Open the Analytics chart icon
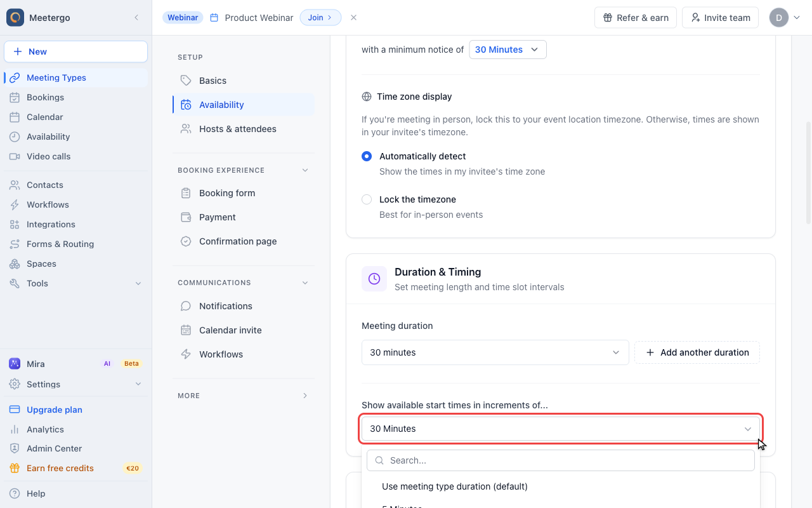812x508 pixels. (15, 429)
